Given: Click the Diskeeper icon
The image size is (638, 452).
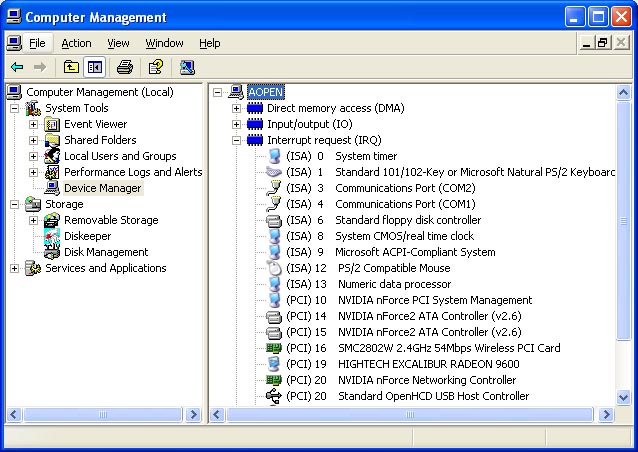Looking at the screenshot, I should [52, 236].
